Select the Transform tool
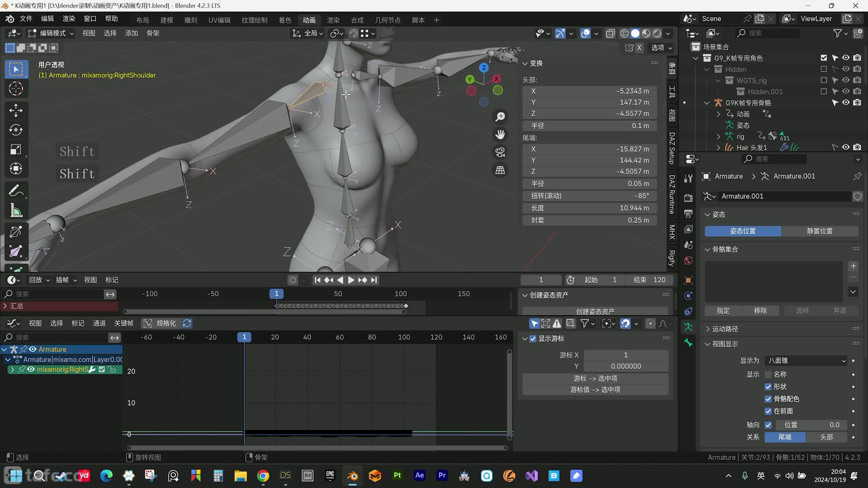Viewport: 868px width, 488px height. (x=16, y=169)
